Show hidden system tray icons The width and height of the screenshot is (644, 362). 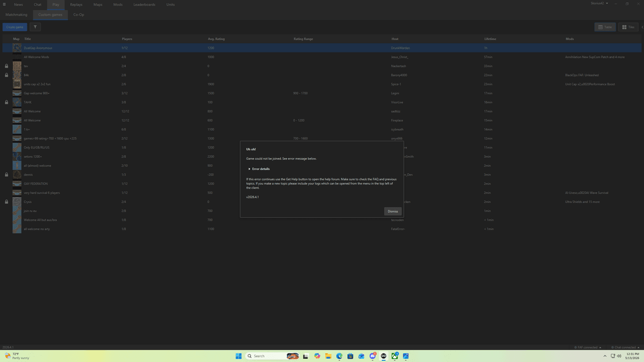605,356
